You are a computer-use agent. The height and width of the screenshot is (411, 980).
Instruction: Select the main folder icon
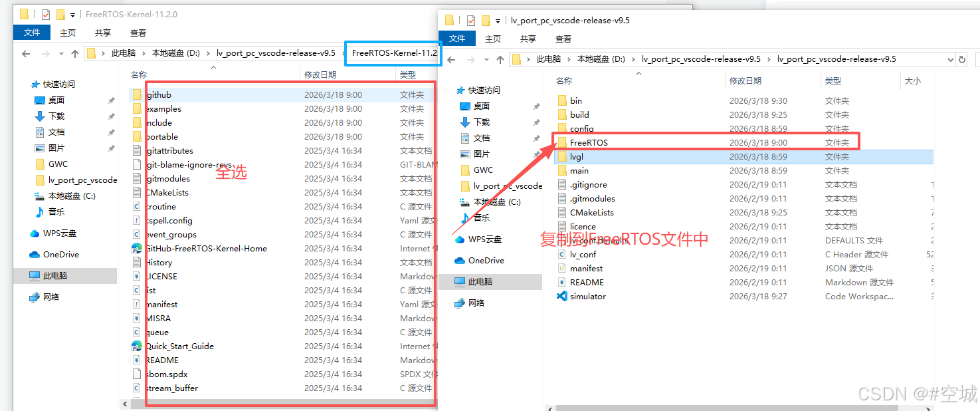click(x=561, y=171)
